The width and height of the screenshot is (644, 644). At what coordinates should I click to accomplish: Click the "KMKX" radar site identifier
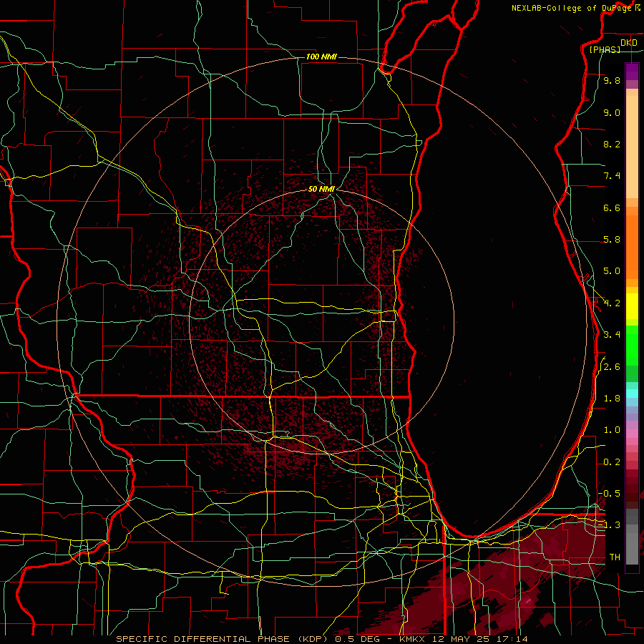[414, 639]
